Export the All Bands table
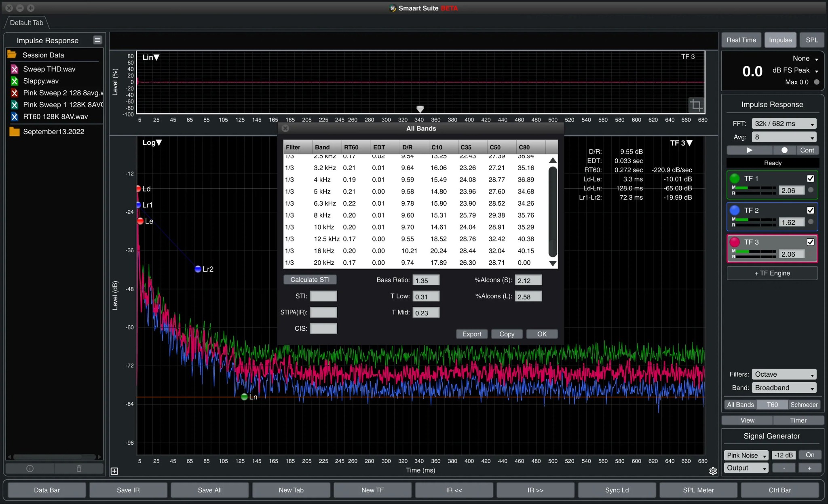828x504 pixels. 471,334
